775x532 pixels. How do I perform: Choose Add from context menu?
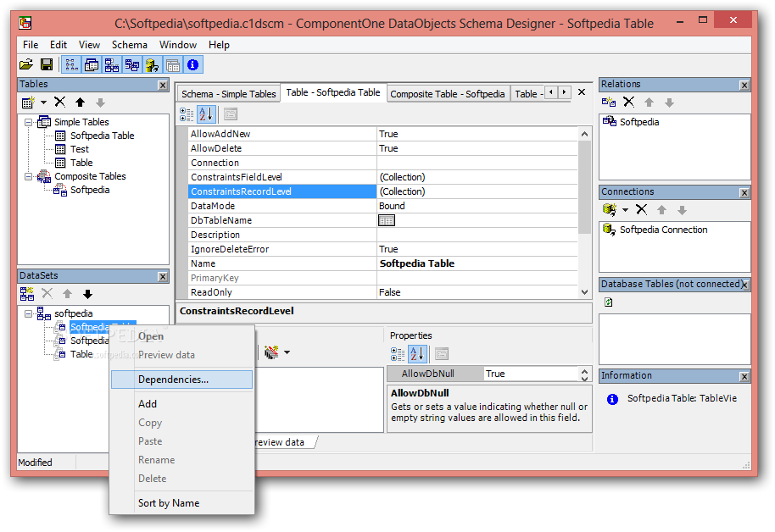[x=182, y=404]
